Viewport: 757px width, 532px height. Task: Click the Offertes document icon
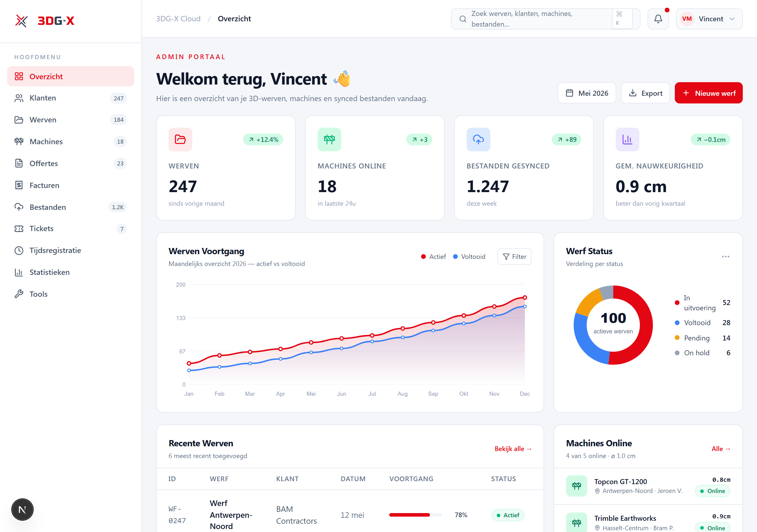click(19, 163)
